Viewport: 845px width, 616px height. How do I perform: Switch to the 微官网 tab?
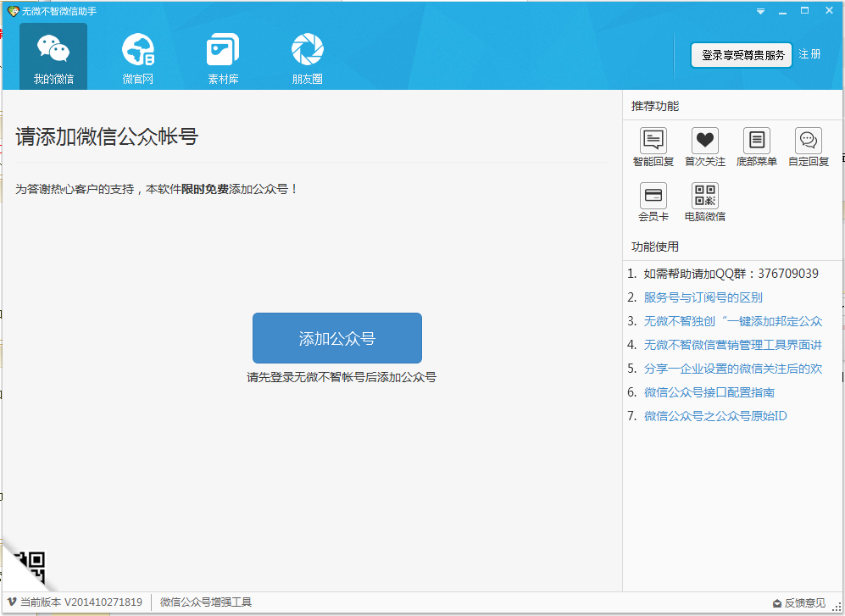tap(138, 57)
